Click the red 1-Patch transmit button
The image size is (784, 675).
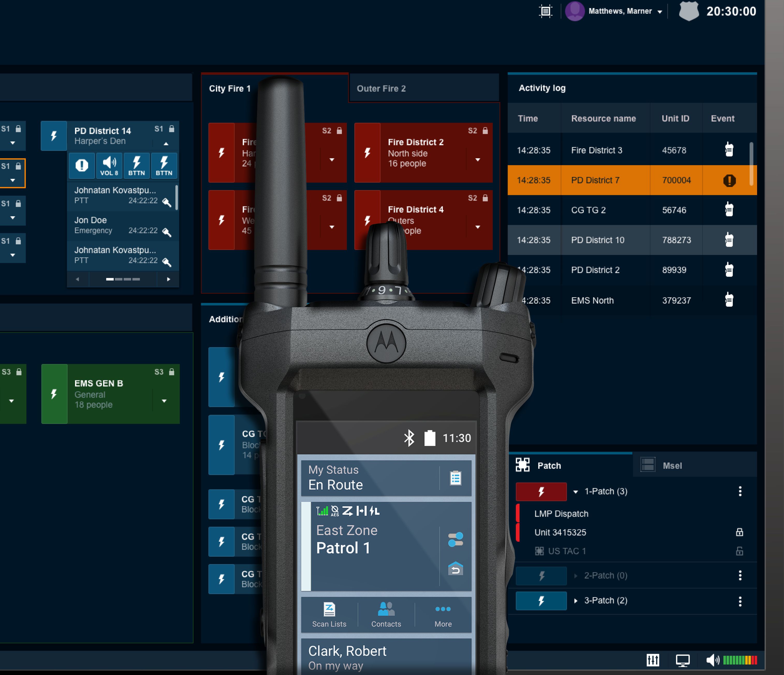coord(541,491)
